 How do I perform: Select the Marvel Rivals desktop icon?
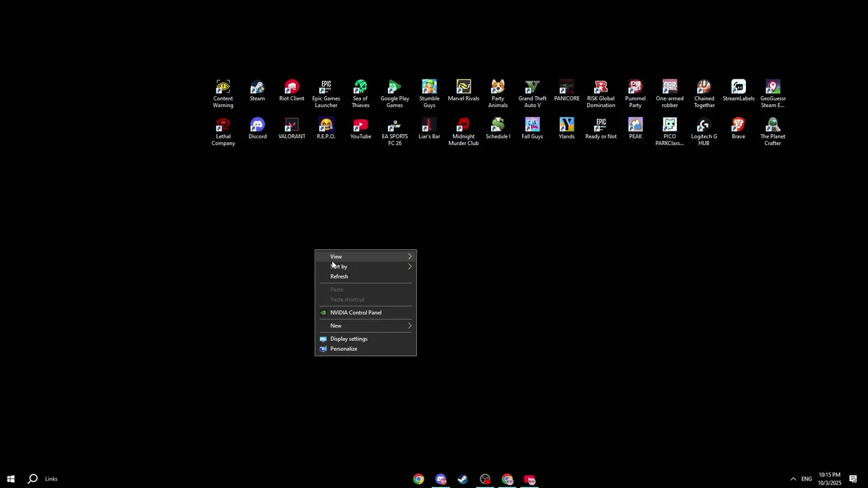coord(463,91)
